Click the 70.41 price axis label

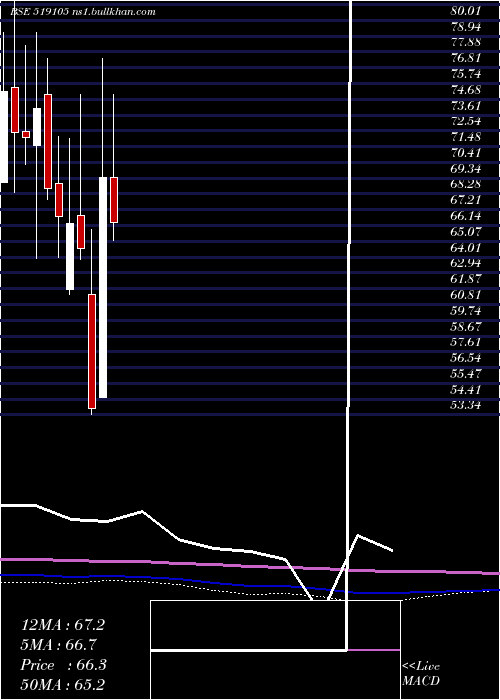(466, 153)
